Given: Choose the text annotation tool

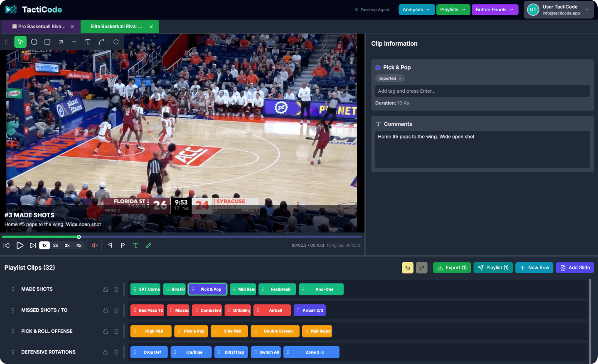Looking at the screenshot, I should [x=88, y=42].
